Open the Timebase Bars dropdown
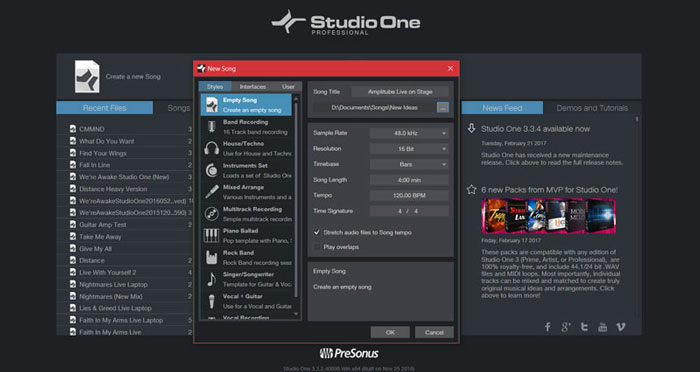Viewport: 700px width, 372px height. tap(409, 164)
